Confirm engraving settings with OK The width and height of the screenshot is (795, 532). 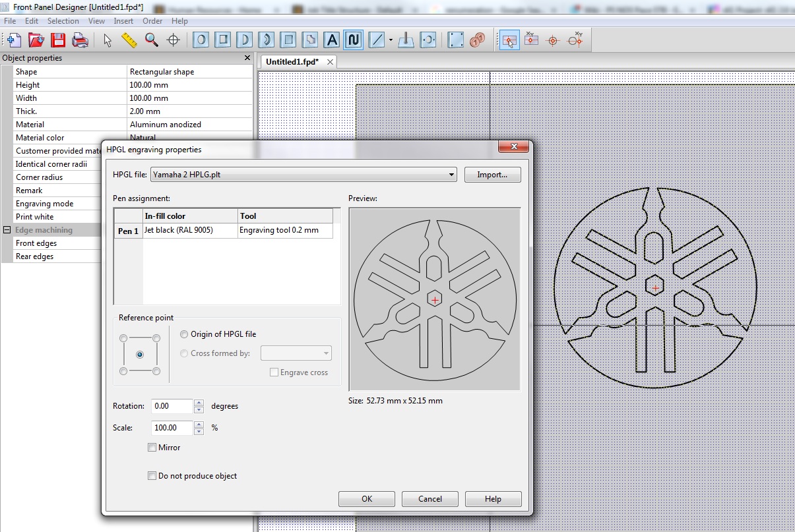(x=366, y=498)
